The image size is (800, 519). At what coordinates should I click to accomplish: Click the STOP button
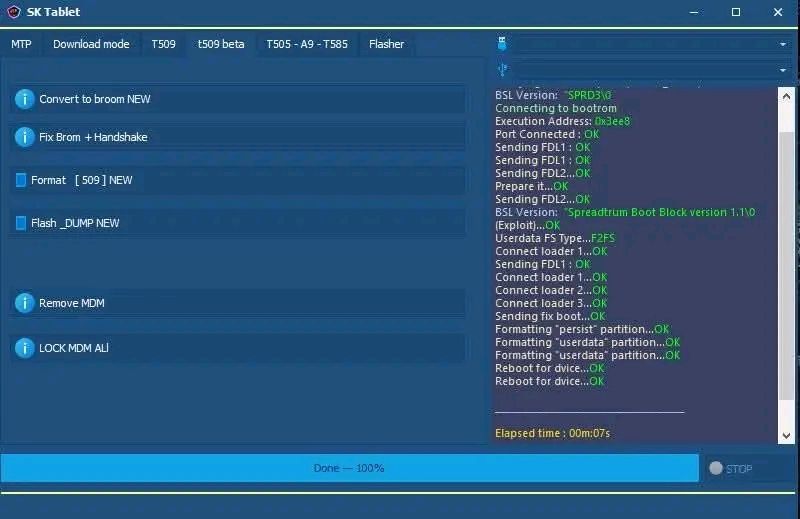[749, 468]
